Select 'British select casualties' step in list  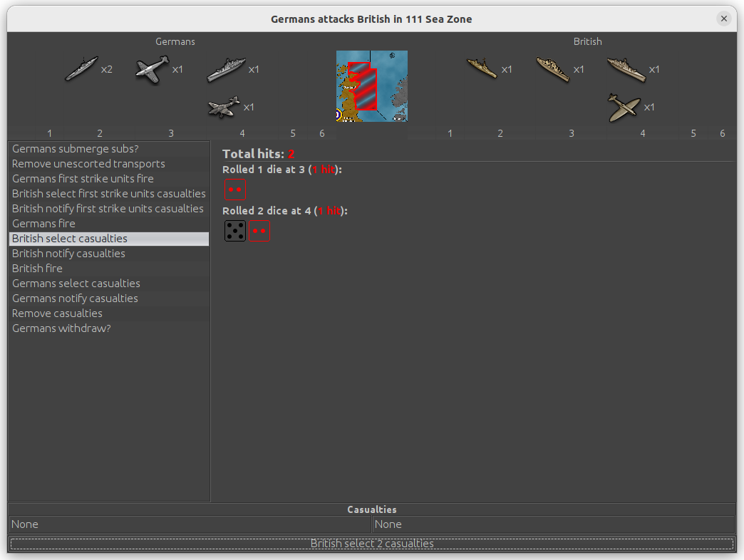tap(70, 239)
